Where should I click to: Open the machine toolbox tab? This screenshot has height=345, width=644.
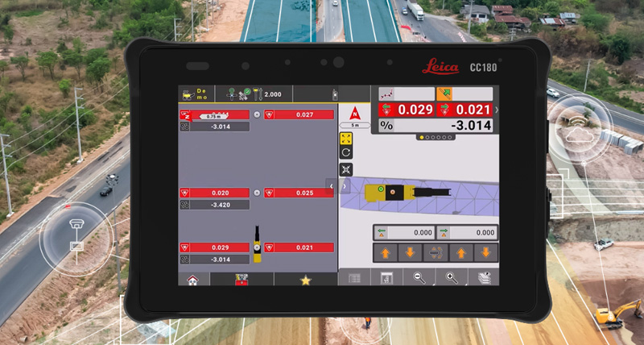242,280
